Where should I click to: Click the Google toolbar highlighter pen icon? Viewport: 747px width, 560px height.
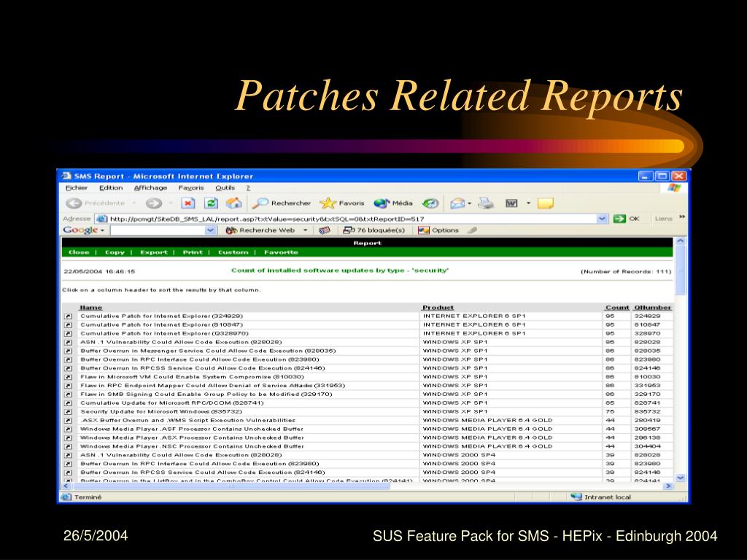472,230
